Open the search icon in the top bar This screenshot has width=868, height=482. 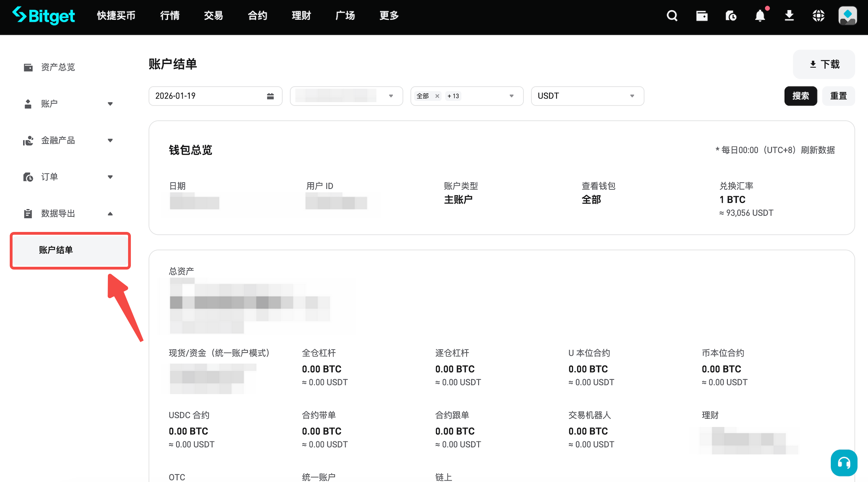672,16
